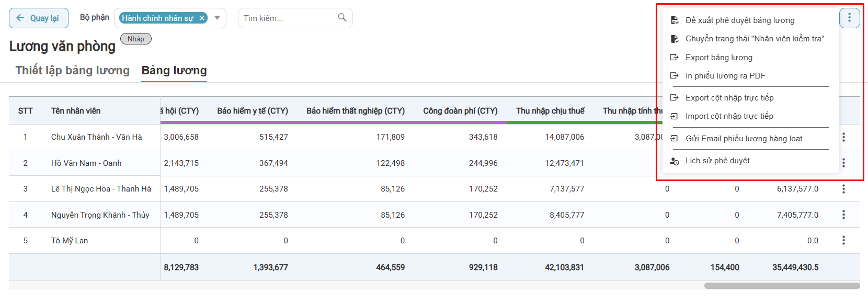Select Import cột nhập trực tiếp

pos(729,116)
